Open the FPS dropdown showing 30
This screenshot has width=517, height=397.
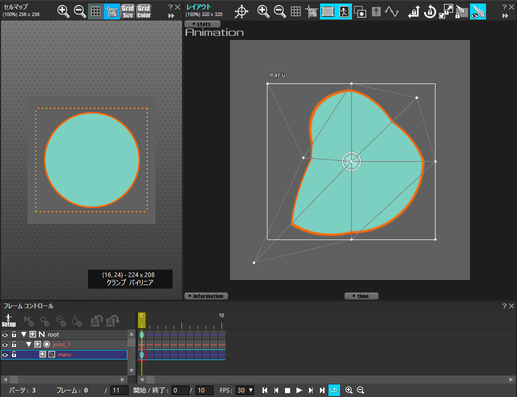click(x=245, y=390)
